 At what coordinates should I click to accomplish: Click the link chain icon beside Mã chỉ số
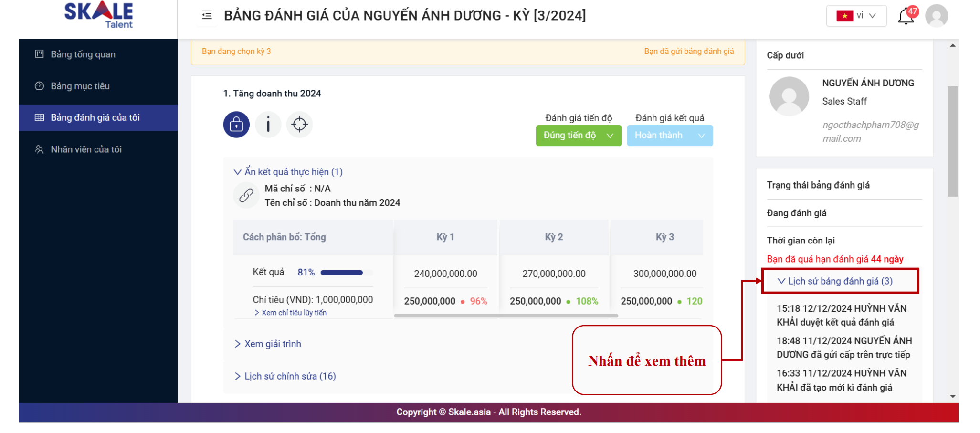tap(246, 195)
